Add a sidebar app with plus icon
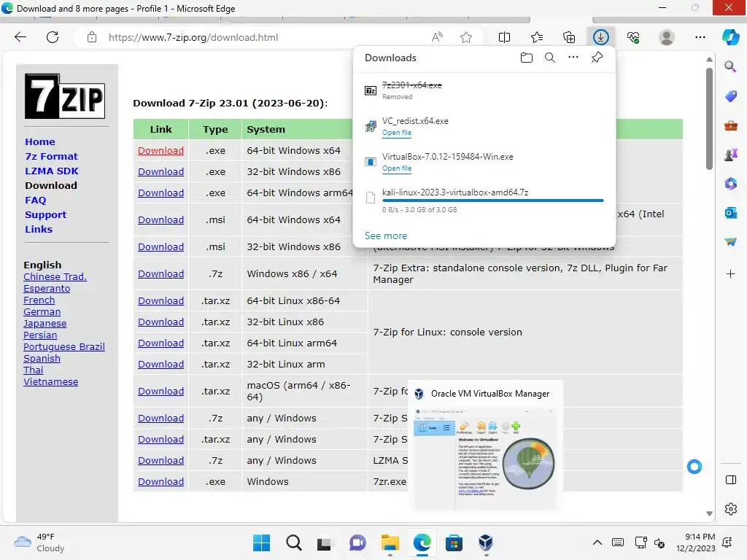 [x=730, y=274]
